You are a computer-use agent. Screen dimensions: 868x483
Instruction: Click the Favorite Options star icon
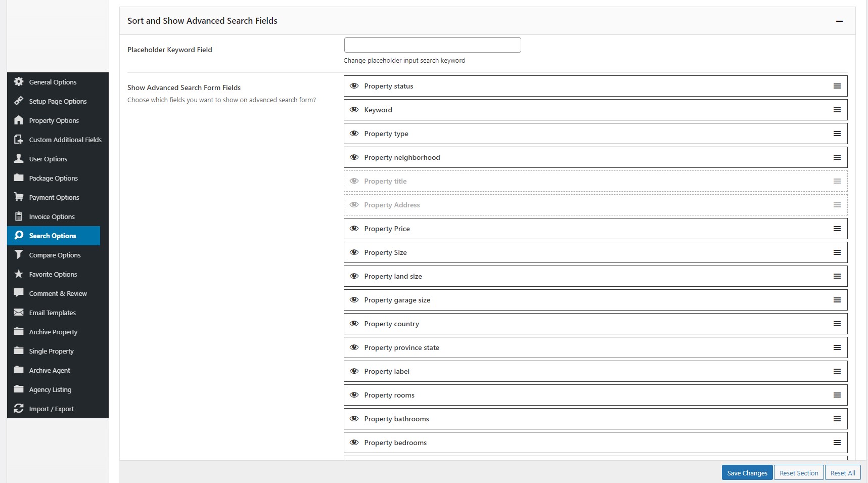(x=19, y=274)
